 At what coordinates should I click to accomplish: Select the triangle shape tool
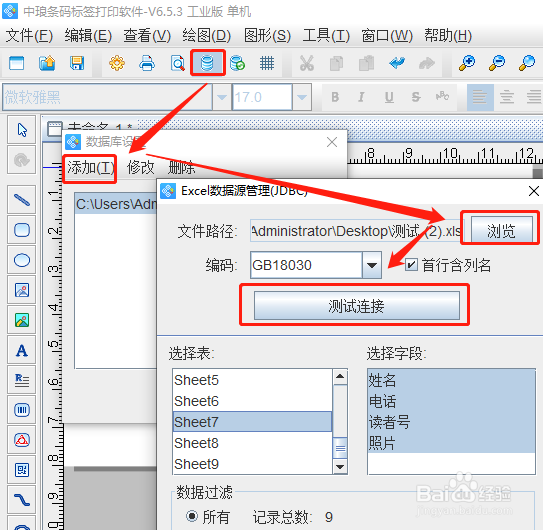coord(22,440)
